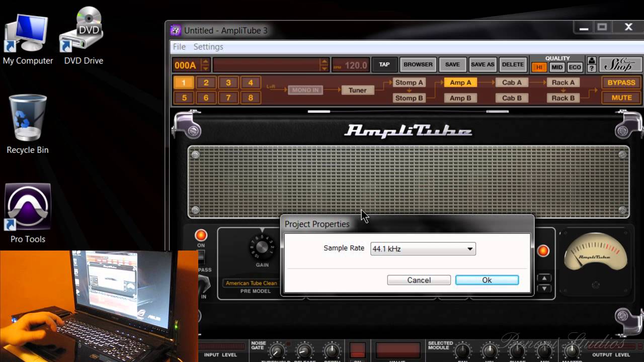Select signal chain preset 1

(x=184, y=83)
